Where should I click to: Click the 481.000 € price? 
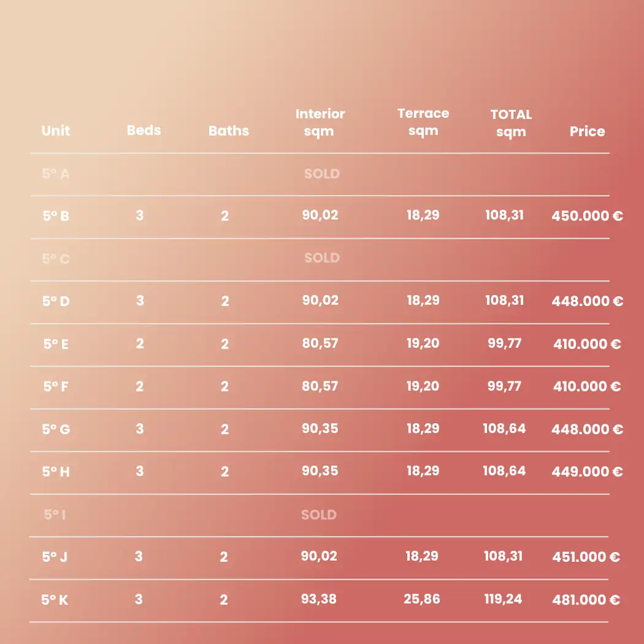pyautogui.click(x=586, y=600)
